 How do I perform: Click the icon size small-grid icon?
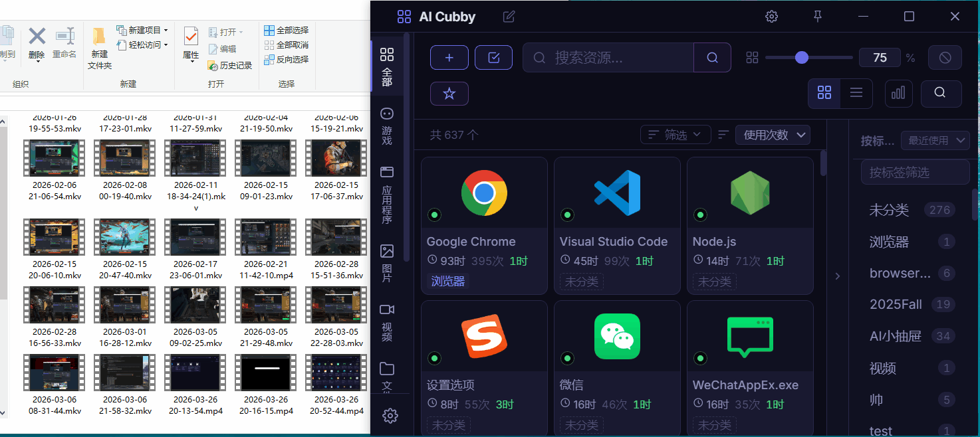click(x=752, y=58)
